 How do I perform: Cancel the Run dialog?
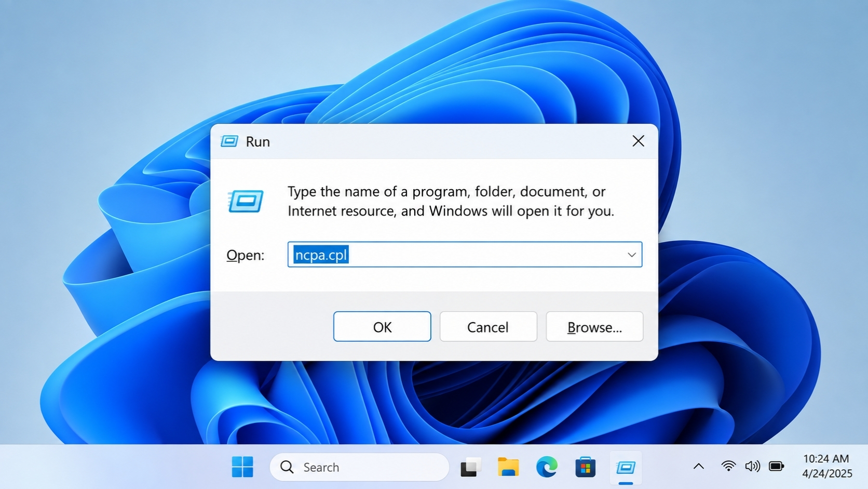tap(488, 326)
